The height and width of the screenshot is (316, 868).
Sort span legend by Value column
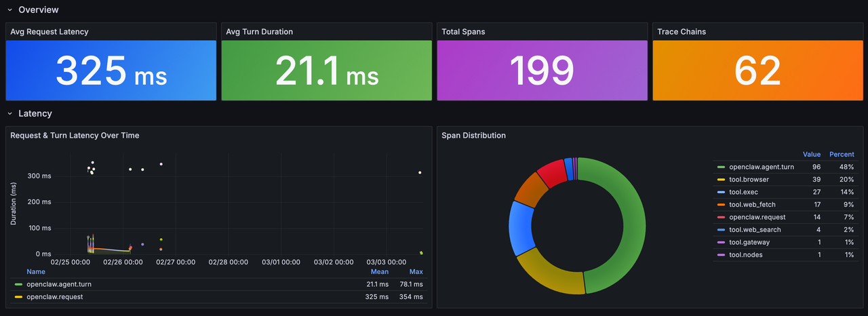point(811,155)
